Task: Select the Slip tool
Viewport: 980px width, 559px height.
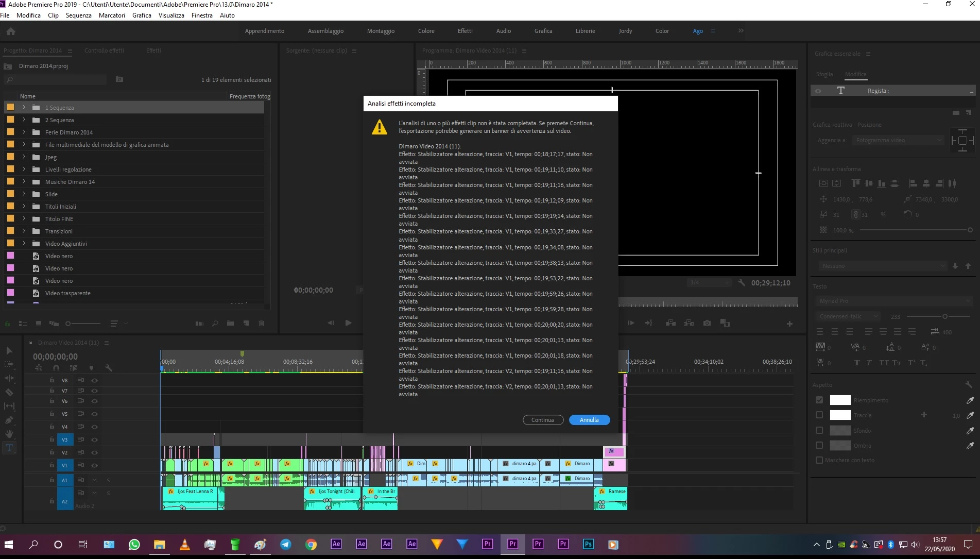Action: coord(9,406)
